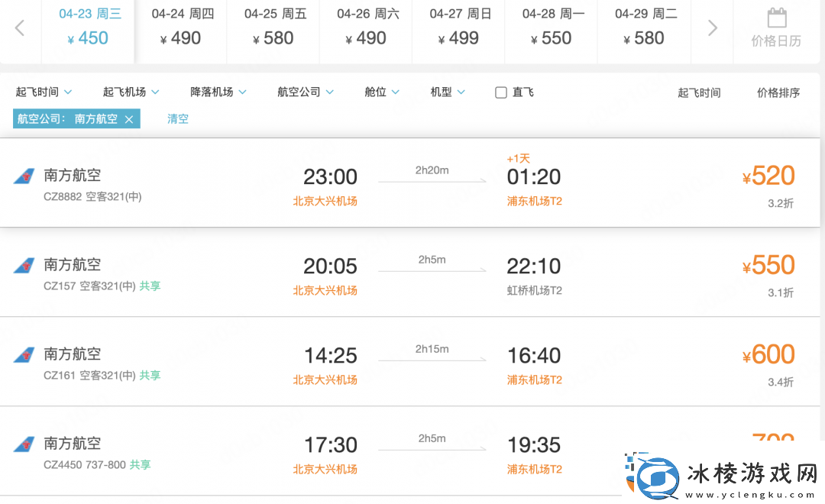The image size is (825, 504).
Task: Click 清空 to clear all filters
Action: (x=178, y=119)
